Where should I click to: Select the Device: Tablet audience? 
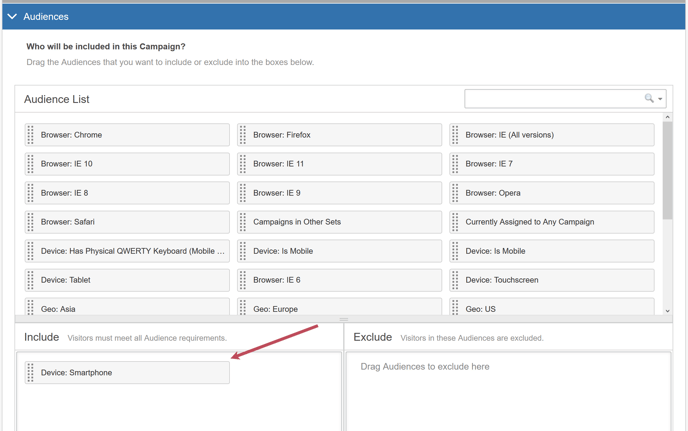(127, 280)
